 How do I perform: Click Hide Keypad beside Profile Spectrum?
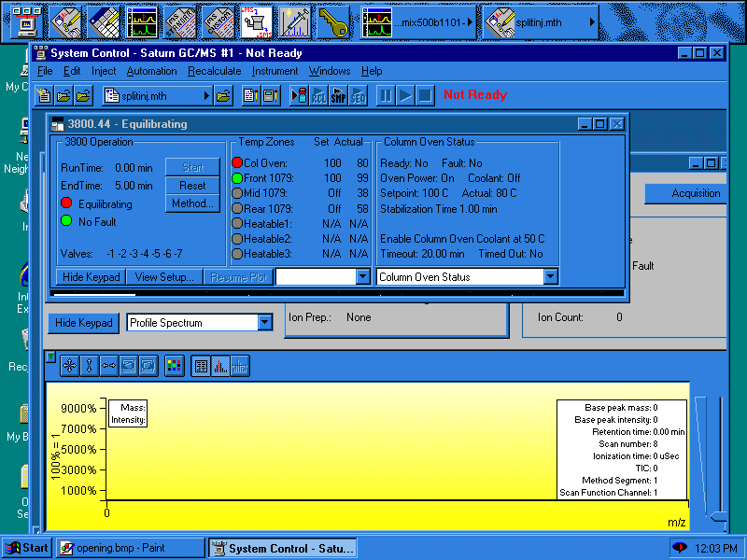tap(83, 323)
